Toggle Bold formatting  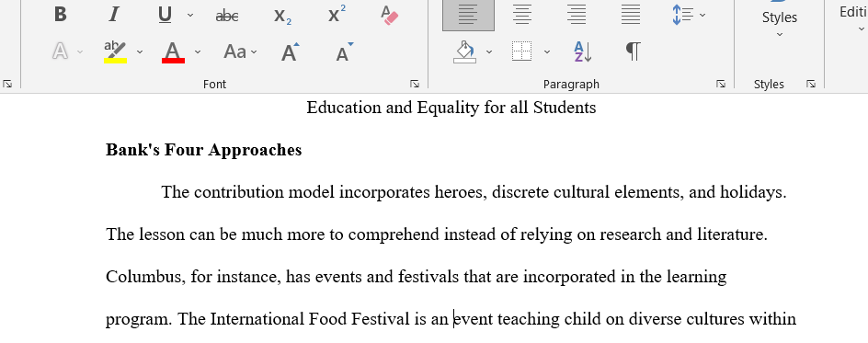pos(61,15)
